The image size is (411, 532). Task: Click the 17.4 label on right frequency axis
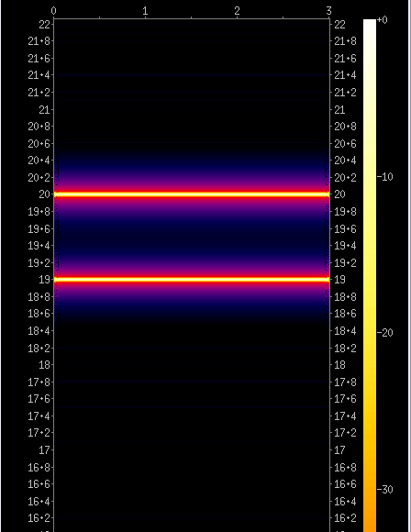(345, 416)
